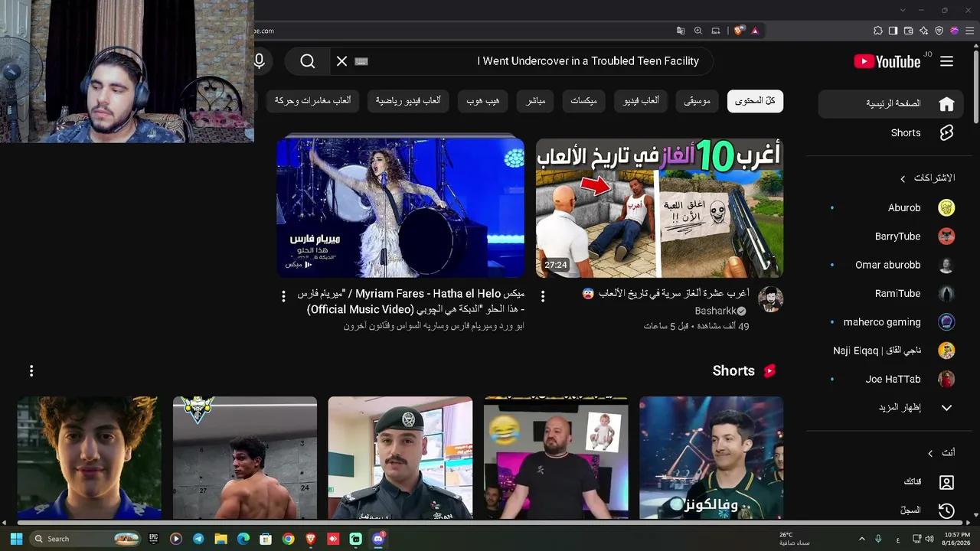
Task: Open the Brave main menu button
Action: click(x=970, y=31)
